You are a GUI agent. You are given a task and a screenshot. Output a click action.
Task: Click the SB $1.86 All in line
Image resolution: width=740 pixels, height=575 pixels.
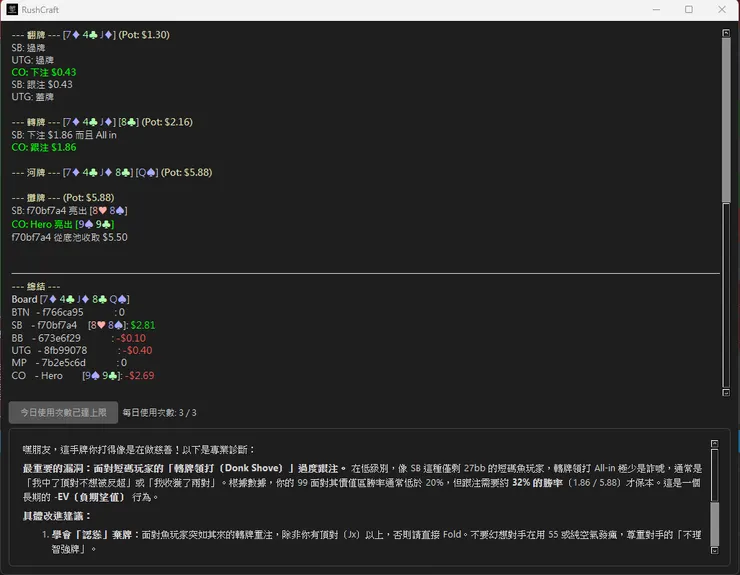64,135
